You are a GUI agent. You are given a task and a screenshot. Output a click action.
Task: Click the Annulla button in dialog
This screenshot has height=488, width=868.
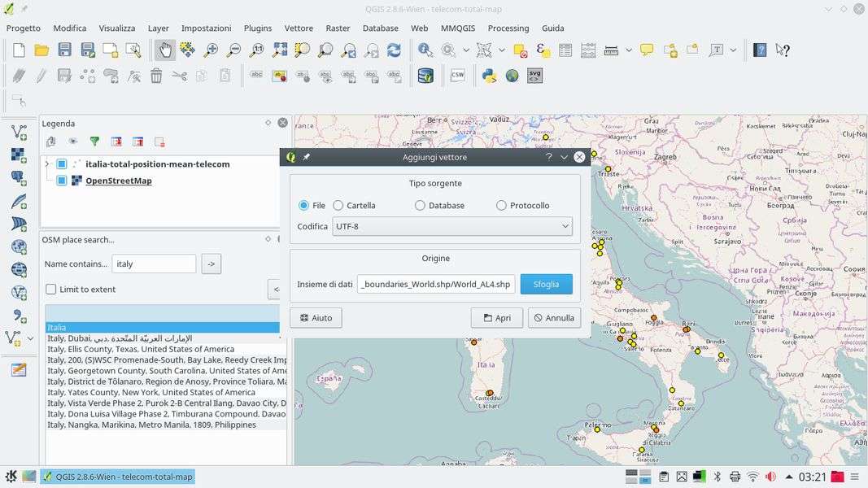(x=553, y=318)
